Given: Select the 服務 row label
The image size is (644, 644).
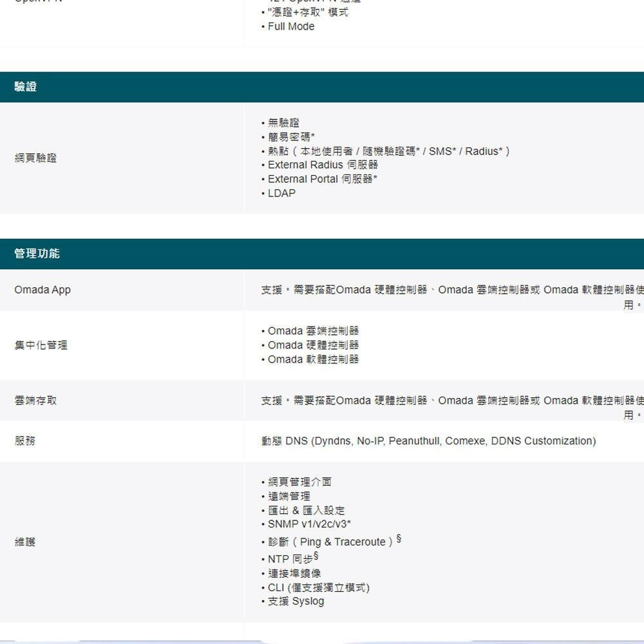Looking at the screenshot, I should pos(24,441).
